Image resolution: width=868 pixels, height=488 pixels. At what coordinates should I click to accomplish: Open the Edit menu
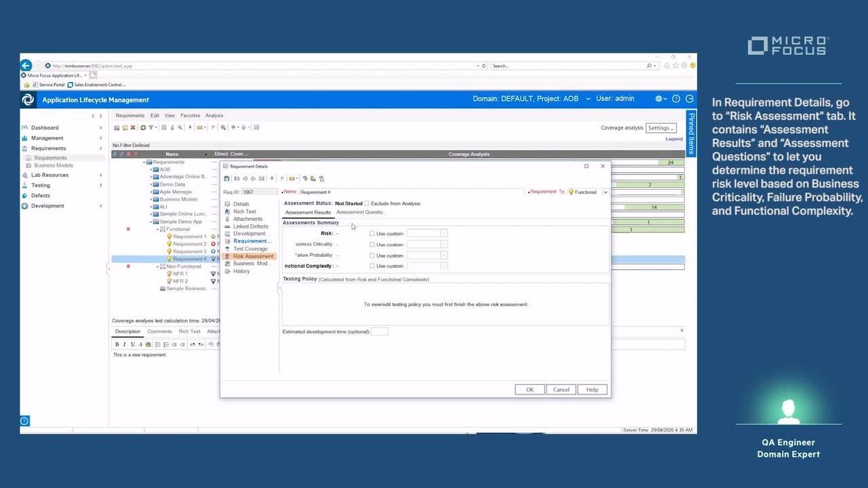(x=155, y=116)
